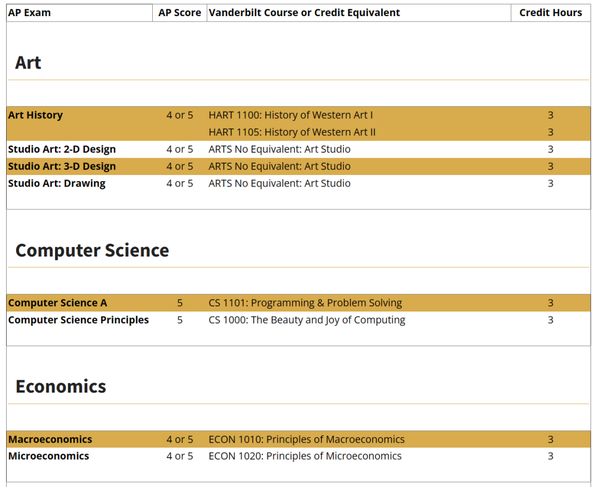Click ARTS No Equivalent in Drawing row
The image size is (600, 487).
(279, 184)
